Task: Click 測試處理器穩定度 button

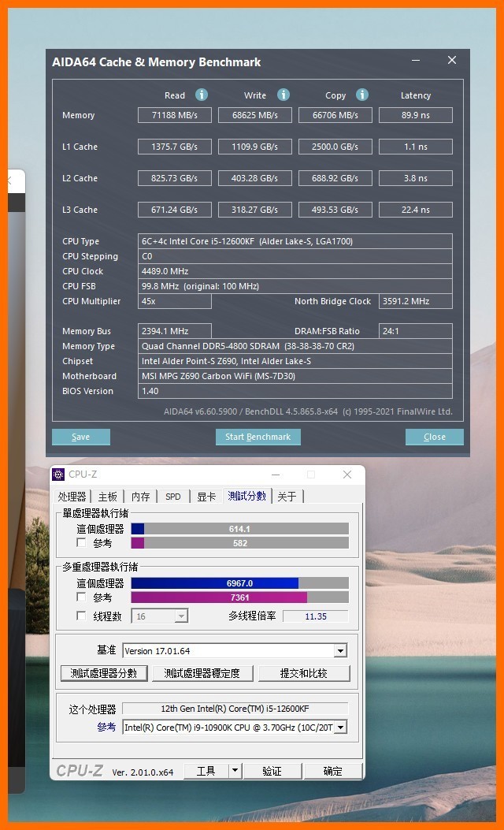Action: 202,673
